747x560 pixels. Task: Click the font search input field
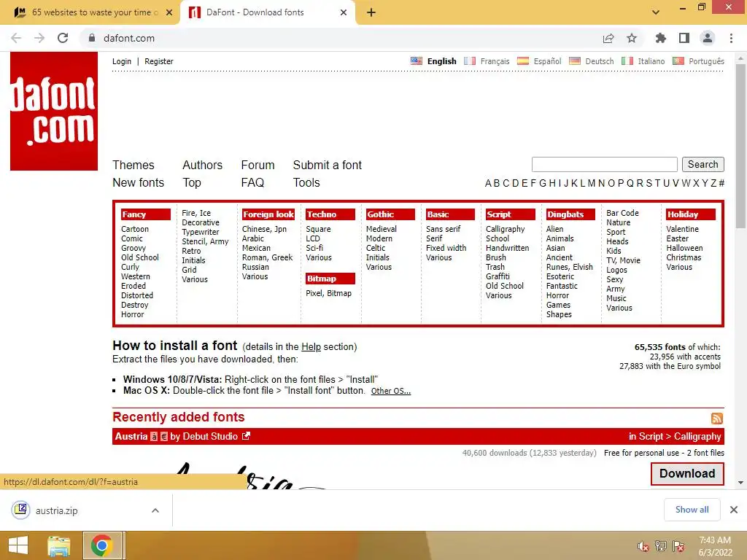[x=604, y=164]
